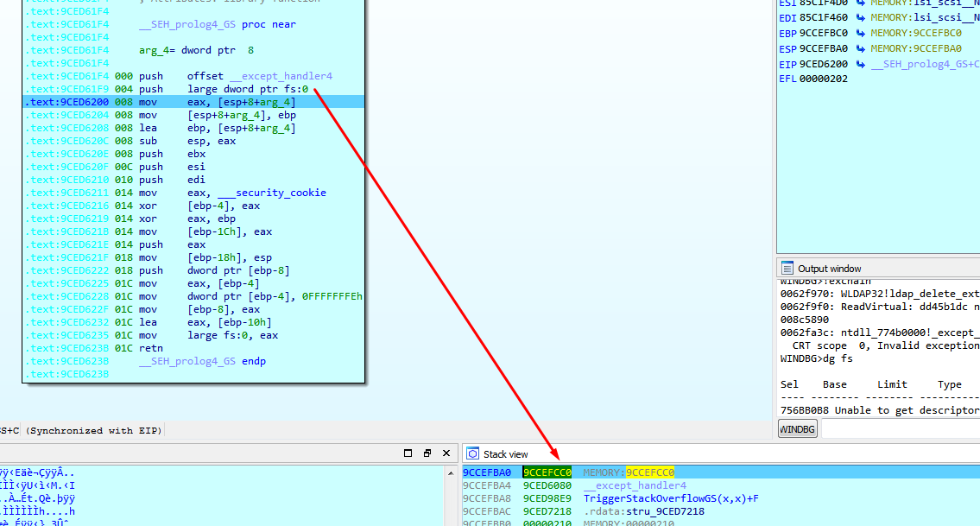Follow TriggerStackOverflowGS(x,x)+F stack entry
This screenshot has height=526, width=980.
click(x=671, y=498)
